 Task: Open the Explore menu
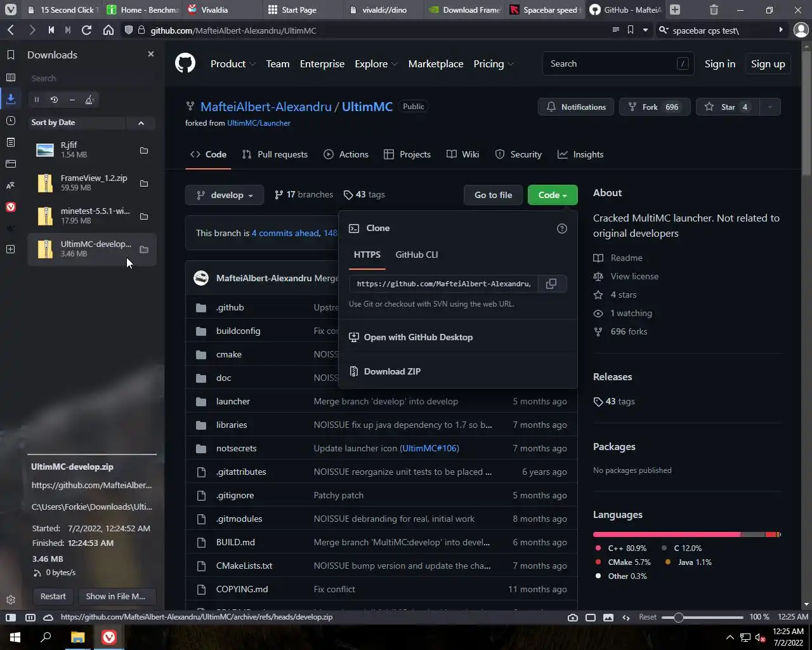(x=376, y=63)
